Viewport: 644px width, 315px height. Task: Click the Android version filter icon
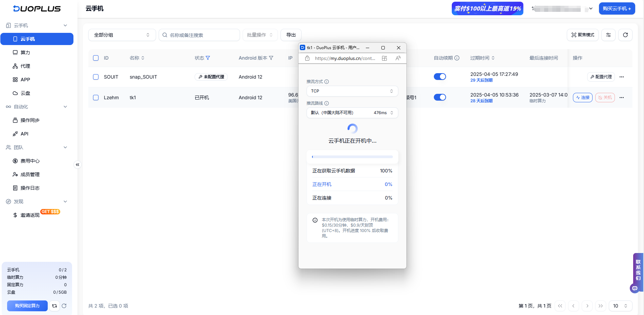271,58
